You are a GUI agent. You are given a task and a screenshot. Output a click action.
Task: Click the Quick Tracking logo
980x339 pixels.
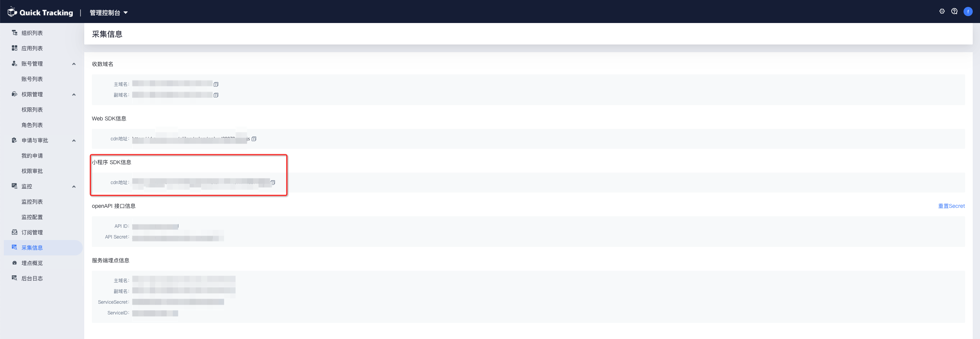pyautogui.click(x=40, y=12)
